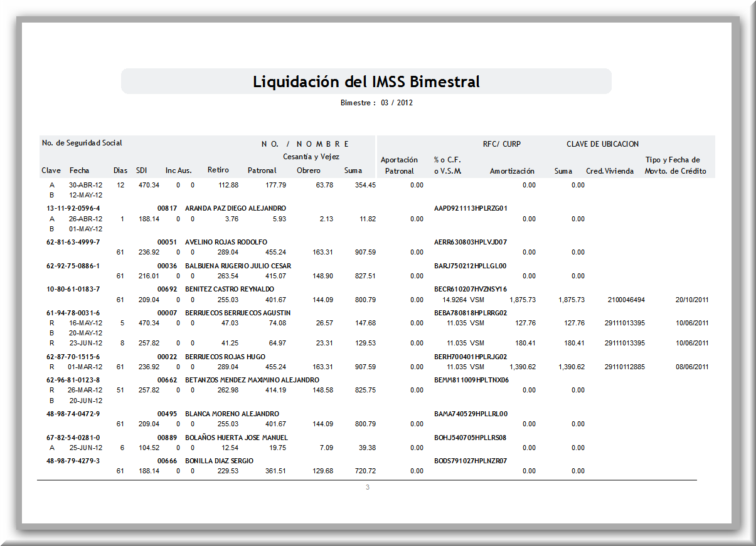Select social security number 48-98-74-0472-9
This screenshot has height=546, width=756.
tap(73, 414)
